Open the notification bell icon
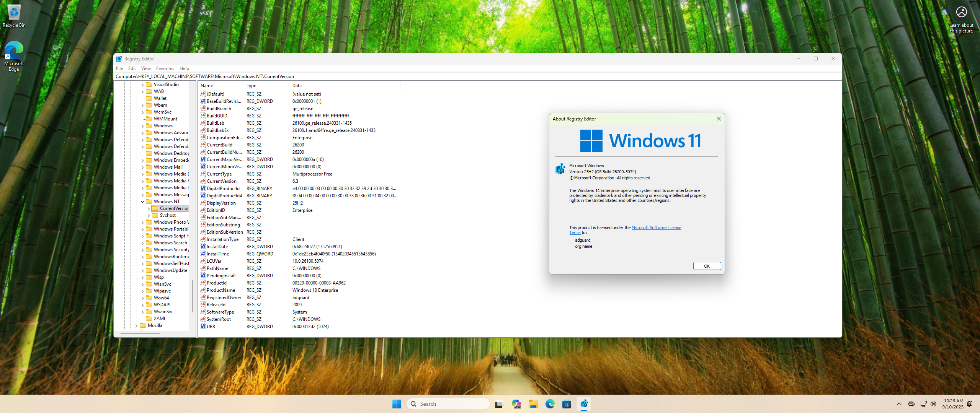The width and height of the screenshot is (980, 413). pos(970,404)
